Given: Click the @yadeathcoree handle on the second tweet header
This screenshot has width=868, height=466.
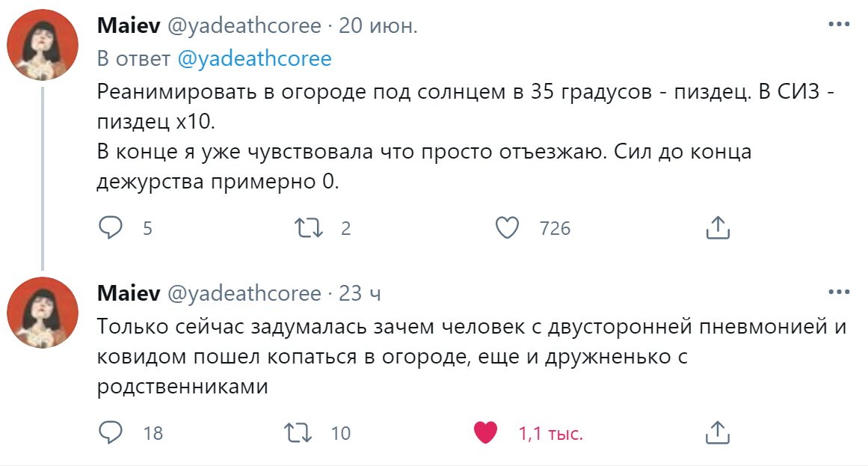Looking at the screenshot, I should click(244, 293).
